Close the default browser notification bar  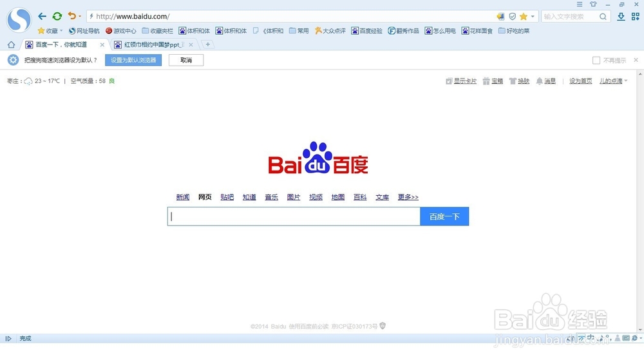click(636, 60)
